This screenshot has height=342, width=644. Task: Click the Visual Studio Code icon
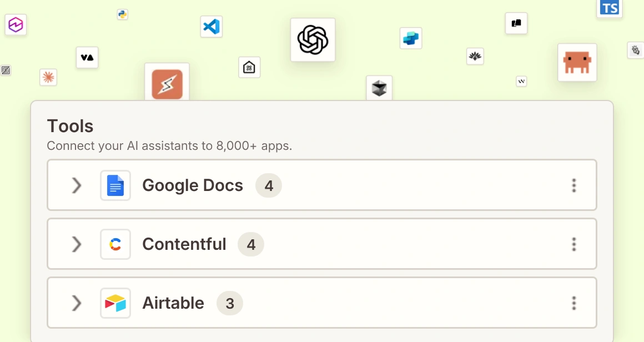point(211,27)
